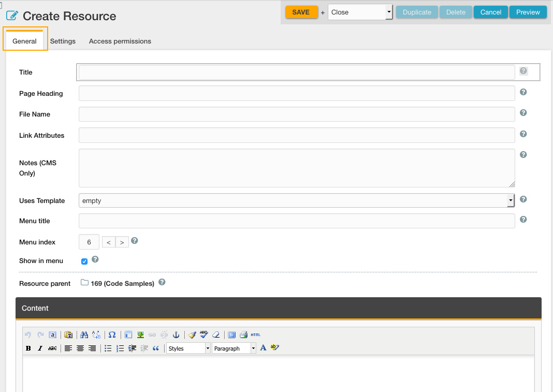Insert a bulleted list

[x=108, y=349]
